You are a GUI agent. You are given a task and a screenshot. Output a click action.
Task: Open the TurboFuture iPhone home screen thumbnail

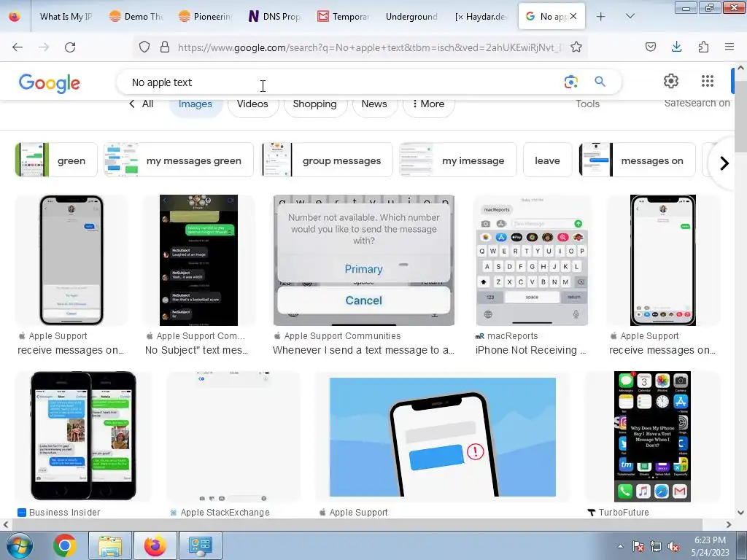point(652,436)
